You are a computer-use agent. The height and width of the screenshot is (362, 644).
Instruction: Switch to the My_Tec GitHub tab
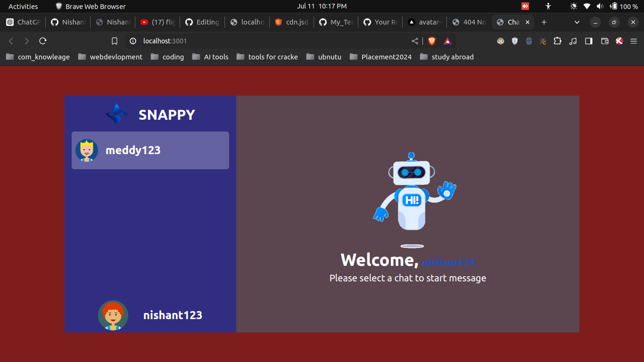pyautogui.click(x=337, y=22)
